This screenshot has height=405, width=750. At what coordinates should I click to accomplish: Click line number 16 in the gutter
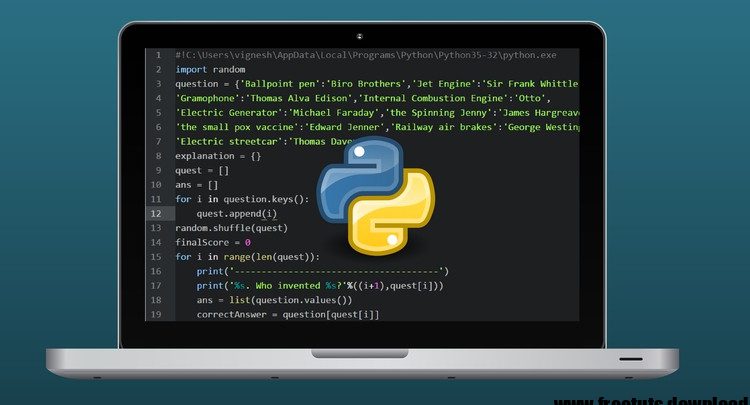click(x=156, y=271)
